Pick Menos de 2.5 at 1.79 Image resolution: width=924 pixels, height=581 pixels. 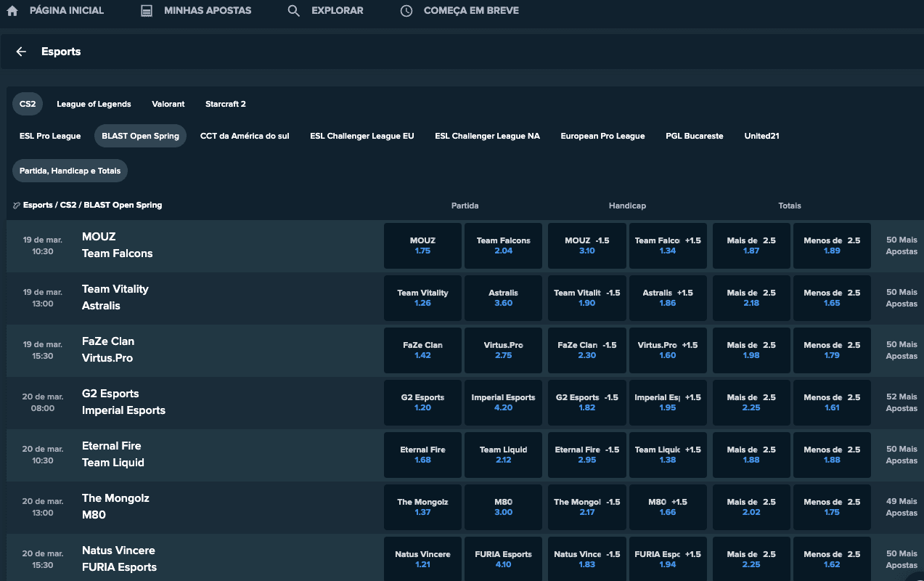click(832, 350)
